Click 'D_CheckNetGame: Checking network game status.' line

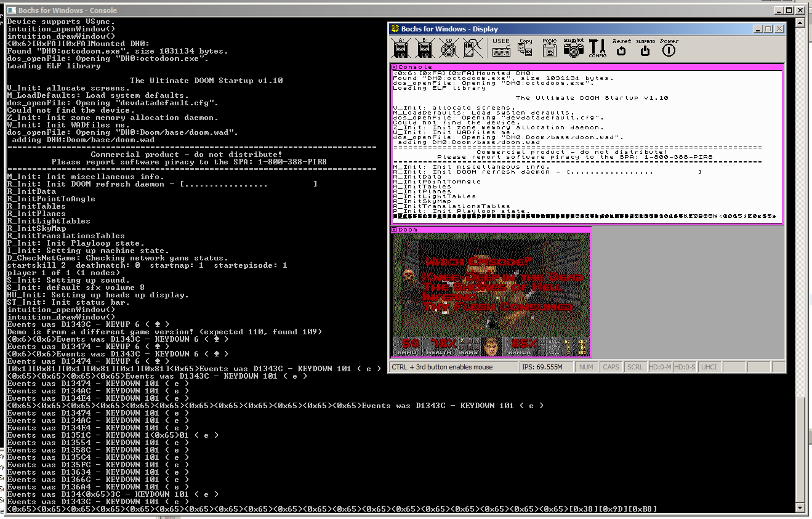118,258
